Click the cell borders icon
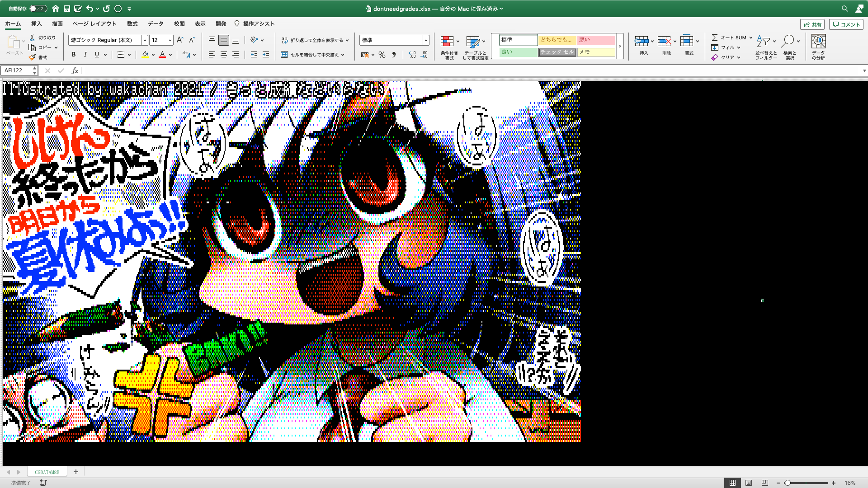The height and width of the screenshot is (488, 868). (x=121, y=55)
